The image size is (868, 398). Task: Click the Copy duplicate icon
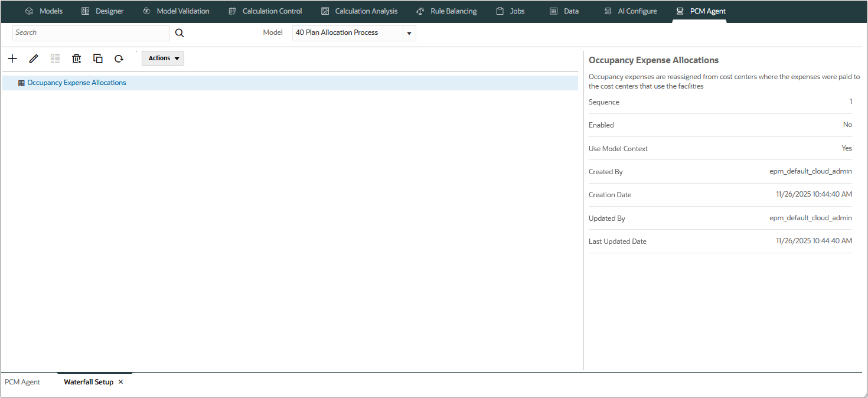pyautogui.click(x=98, y=58)
